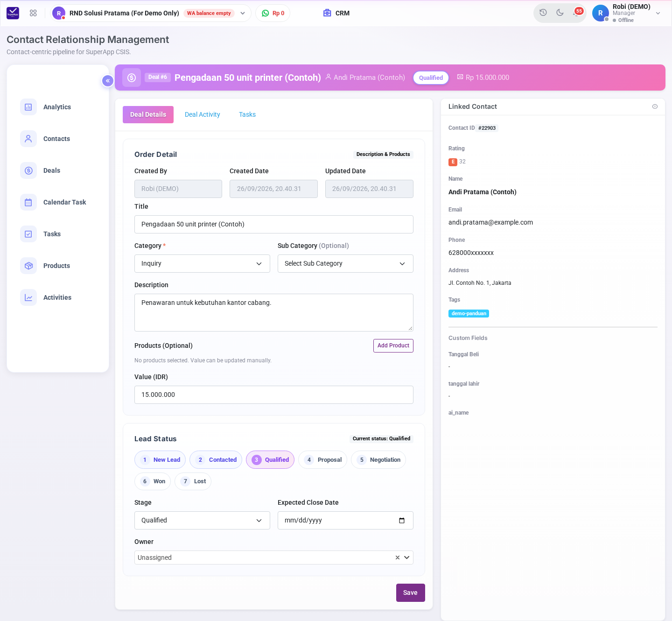Open the Select Sub Category dropdown
Screen dimensions: 672x621
(345, 264)
